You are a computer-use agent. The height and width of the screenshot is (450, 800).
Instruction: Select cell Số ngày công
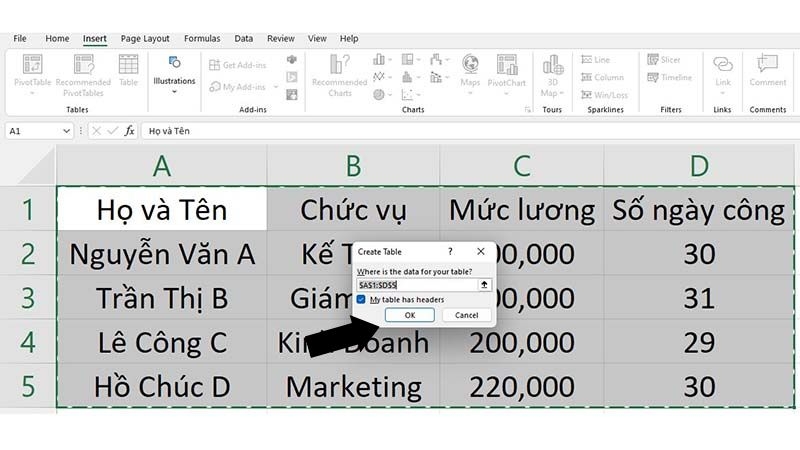click(699, 210)
